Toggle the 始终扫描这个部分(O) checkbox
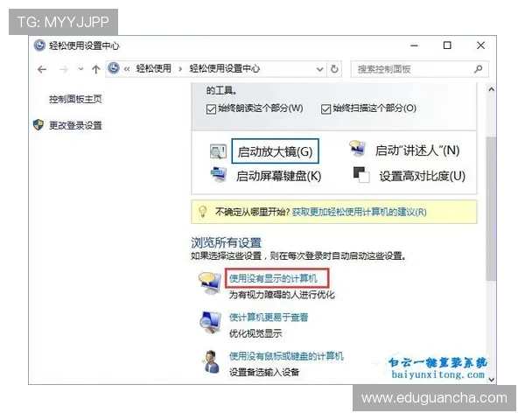 325,109
